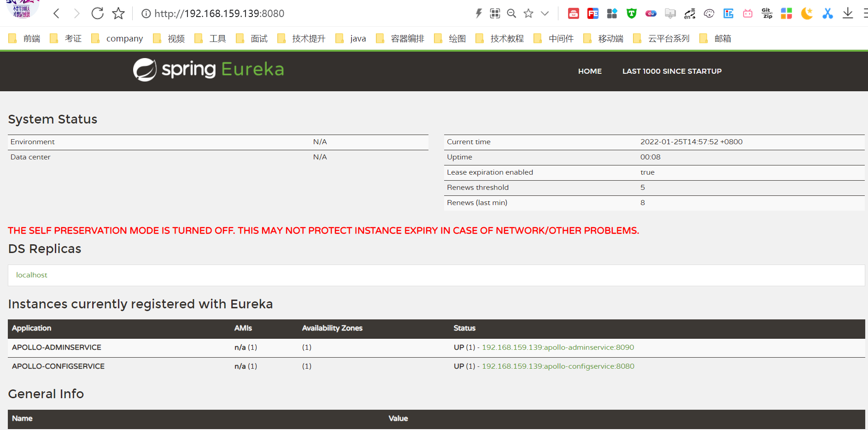Select the Uptime value 00:08
868x430 pixels.
pos(651,157)
